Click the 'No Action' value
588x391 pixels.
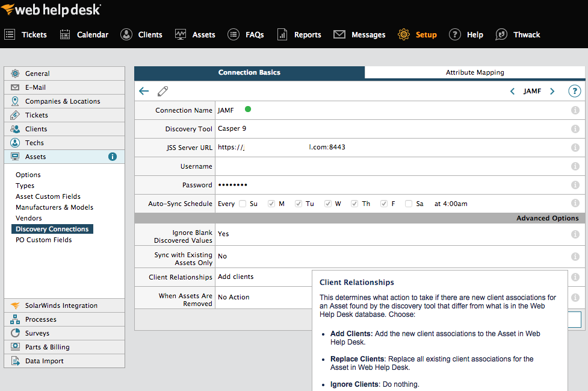[x=234, y=297]
